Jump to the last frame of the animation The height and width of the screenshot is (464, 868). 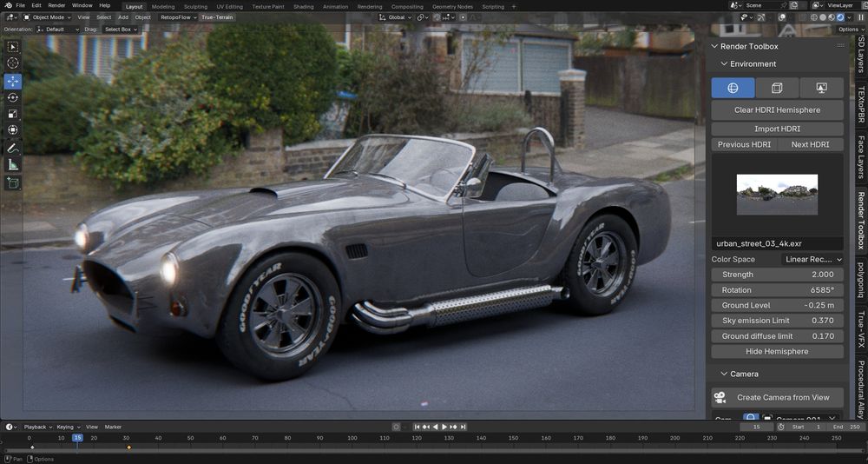pos(463,427)
